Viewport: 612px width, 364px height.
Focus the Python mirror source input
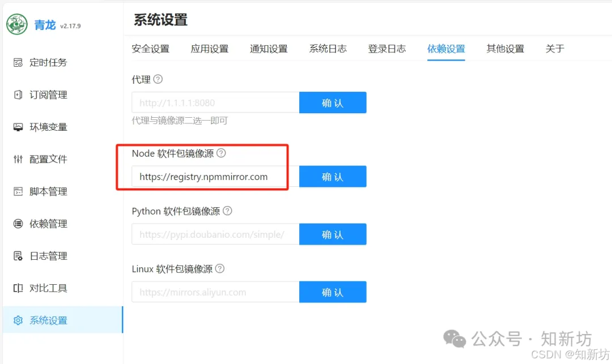pyautogui.click(x=215, y=234)
